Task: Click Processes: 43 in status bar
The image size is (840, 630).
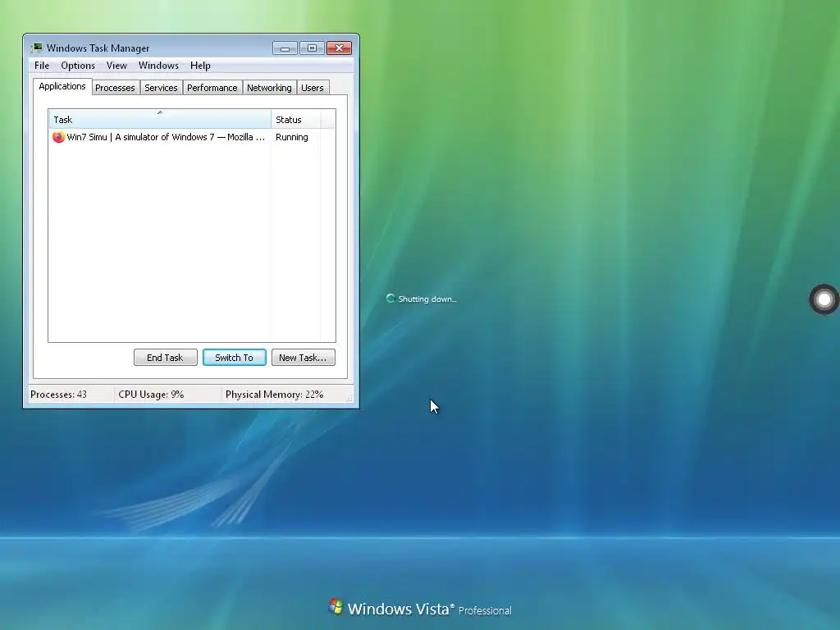Action: pyautogui.click(x=58, y=395)
